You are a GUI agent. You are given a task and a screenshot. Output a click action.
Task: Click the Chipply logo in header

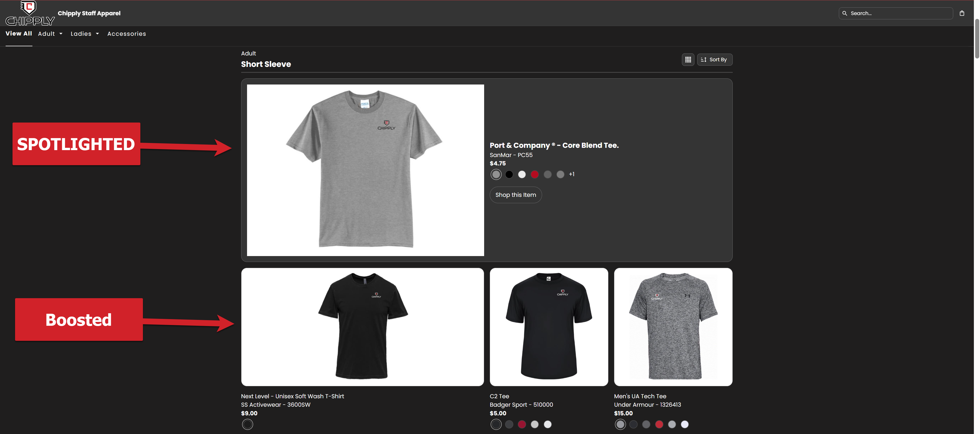pyautogui.click(x=30, y=13)
